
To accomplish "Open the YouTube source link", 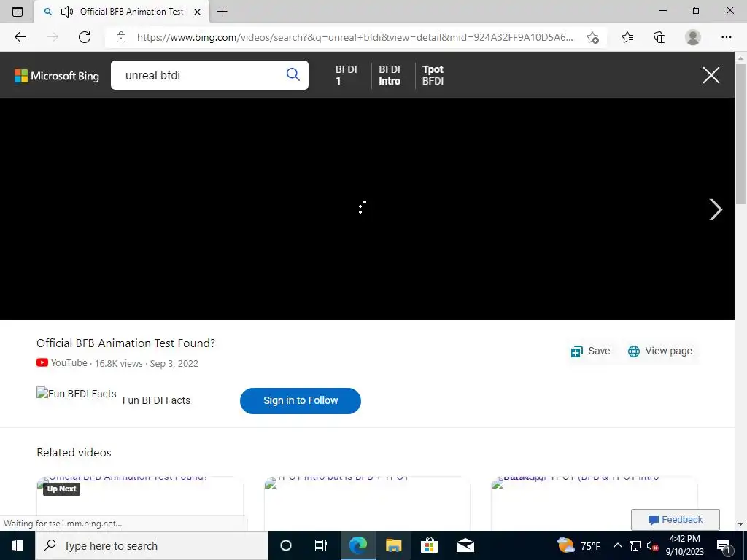I will [x=62, y=363].
